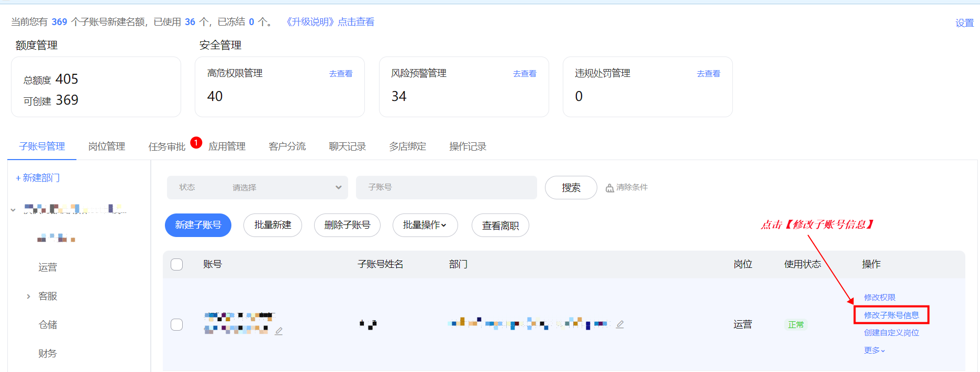The height and width of the screenshot is (372, 980).
Task: Click the red notification badge on 任务审批
Action: 196,142
